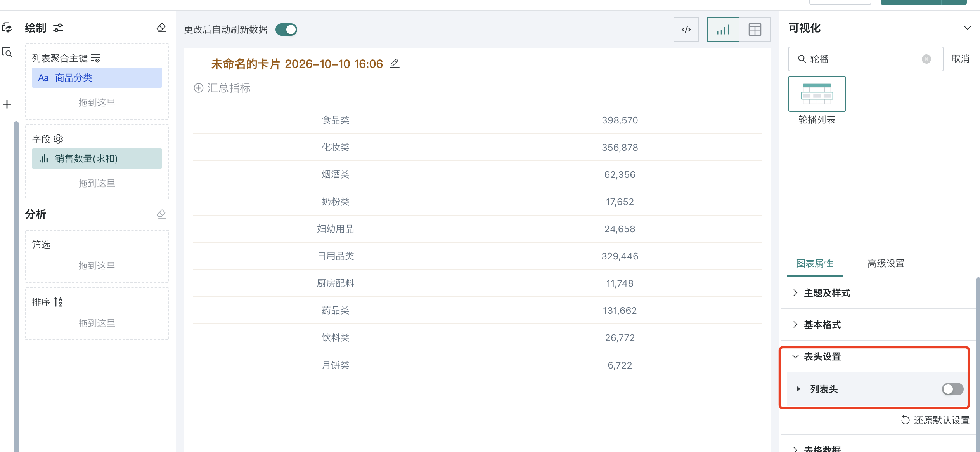Open the chart properties tab
The image size is (980, 452).
[x=814, y=264]
